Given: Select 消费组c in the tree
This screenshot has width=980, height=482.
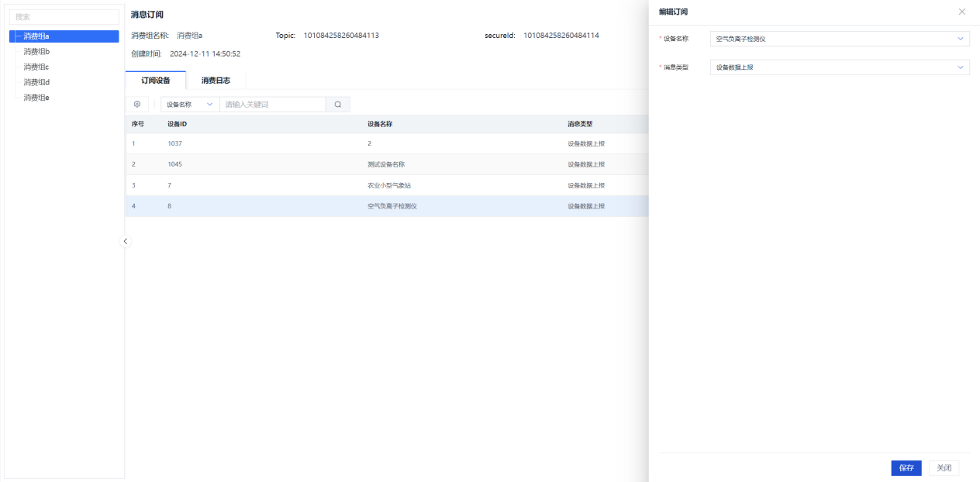Looking at the screenshot, I should click(x=36, y=67).
